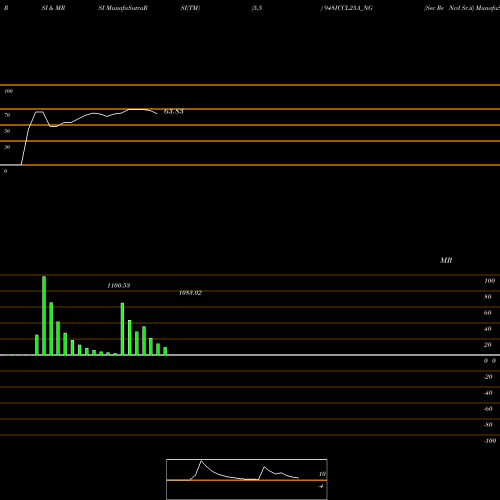500x500 pixels.
Task: Click the 60 label on MR axis
Action: pyautogui.click(x=488, y=313)
